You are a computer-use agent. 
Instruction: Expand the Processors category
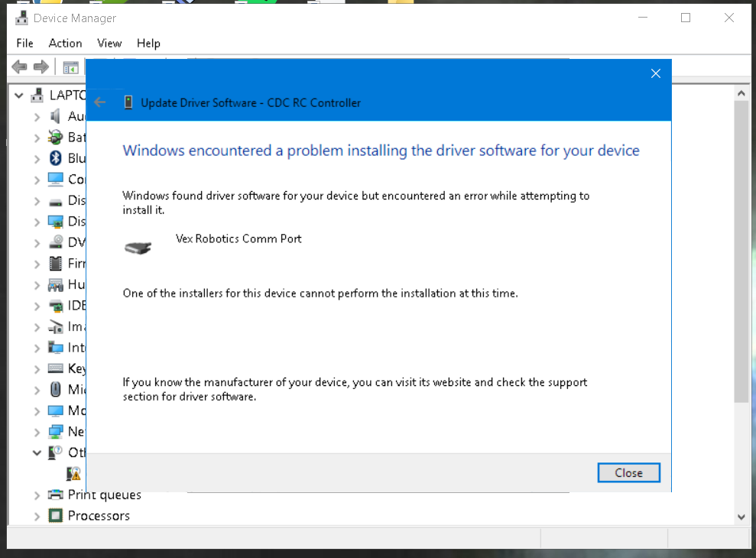(37, 516)
